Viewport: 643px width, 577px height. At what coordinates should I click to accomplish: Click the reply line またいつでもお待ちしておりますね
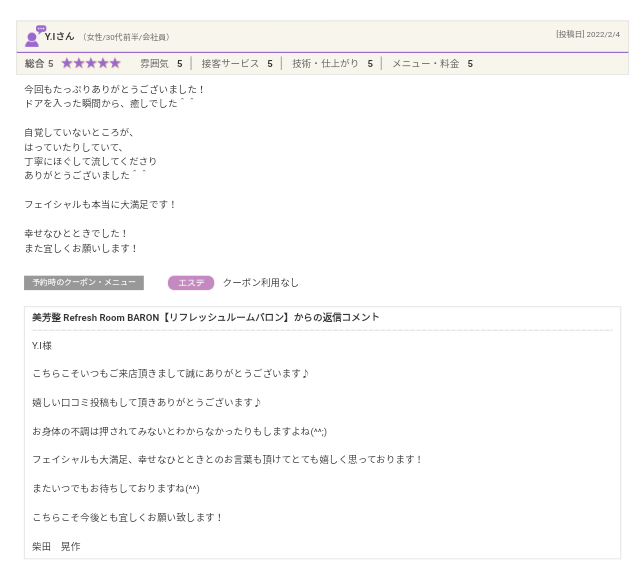(116, 488)
